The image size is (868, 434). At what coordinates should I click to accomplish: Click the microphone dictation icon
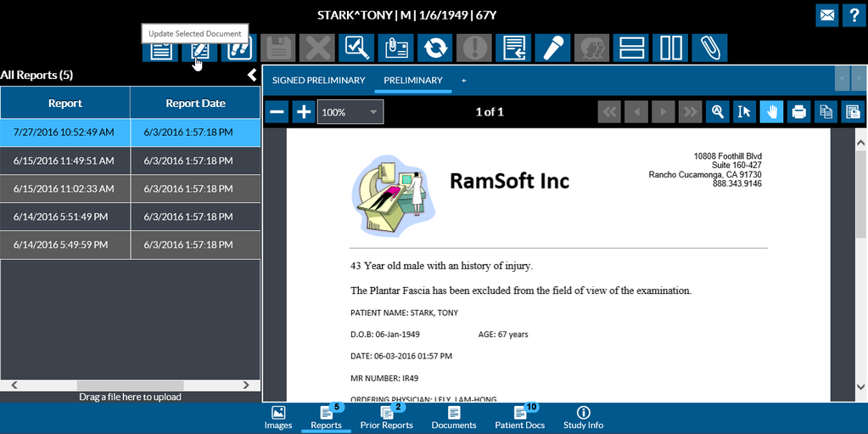[552, 48]
